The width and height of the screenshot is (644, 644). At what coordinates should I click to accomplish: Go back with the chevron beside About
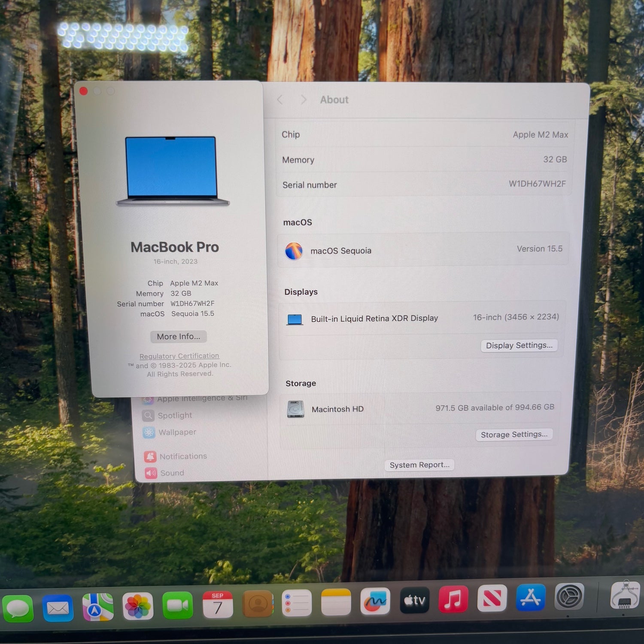[x=280, y=100]
